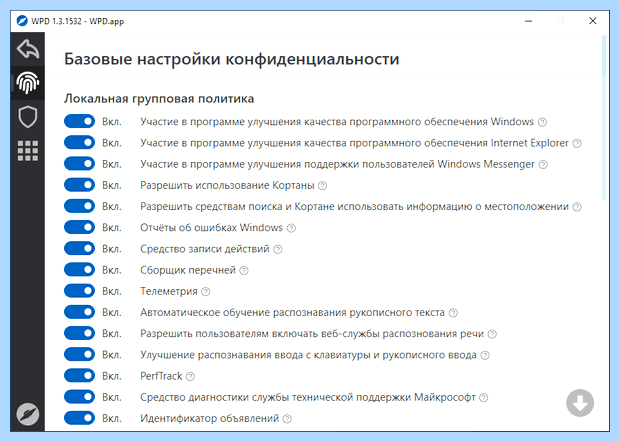Turn off Средство записи действий switch
The height and width of the screenshot is (442, 620).
coord(79,248)
